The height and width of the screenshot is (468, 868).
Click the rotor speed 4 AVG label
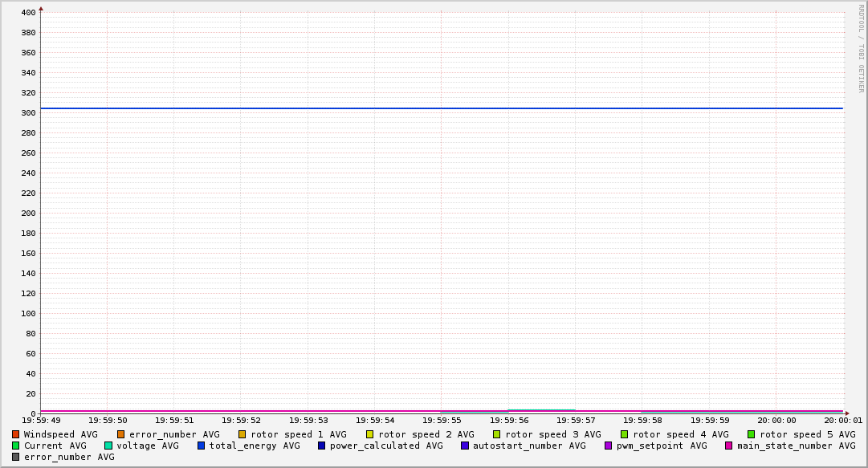coord(681,434)
